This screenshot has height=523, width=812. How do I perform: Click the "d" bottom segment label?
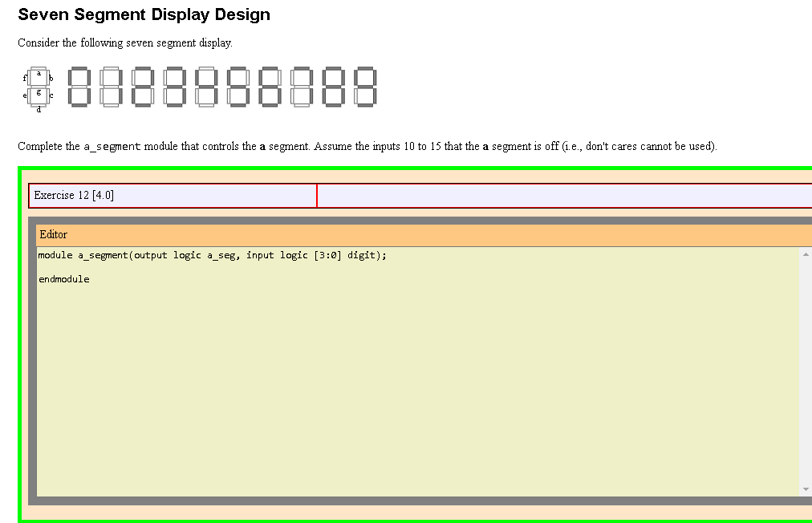[x=39, y=109]
